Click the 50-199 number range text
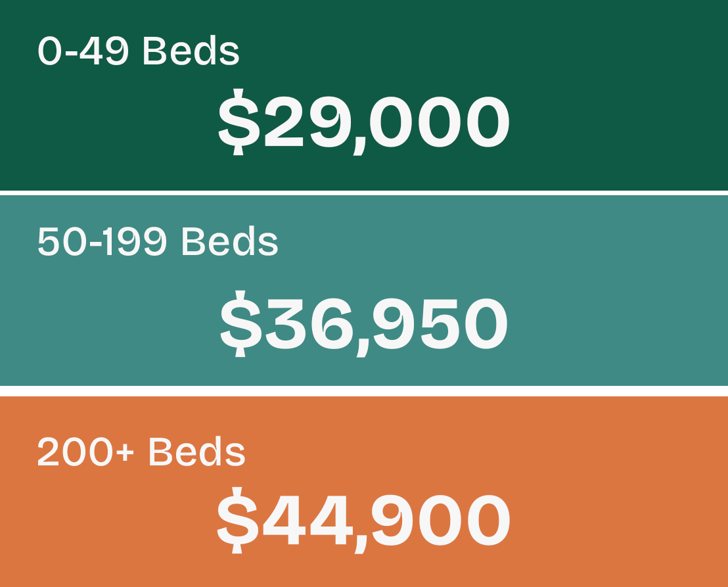The image size is (728, 587). [x=102, y=241]
